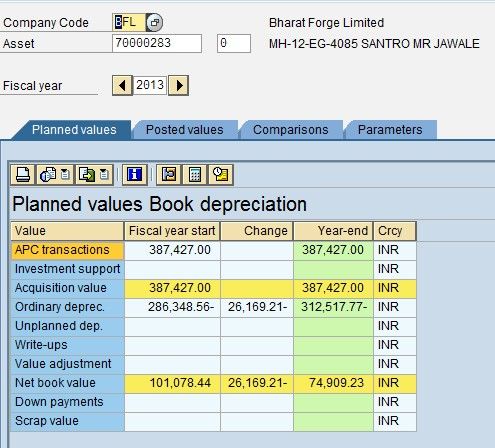Image resolution: width=495 pixels, height=448 pixels.
Task: Click the depreciation areas display icon
Action: (169, 174)
